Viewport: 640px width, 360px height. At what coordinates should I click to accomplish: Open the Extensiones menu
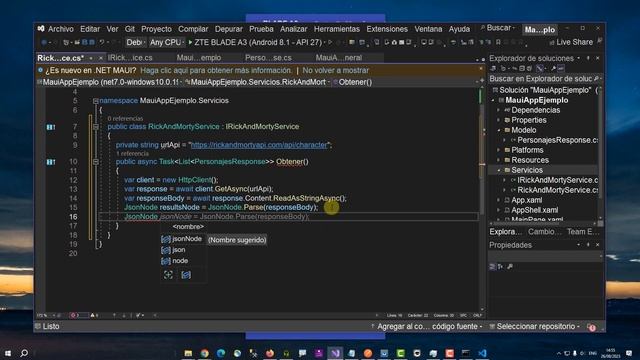point(387,29)
